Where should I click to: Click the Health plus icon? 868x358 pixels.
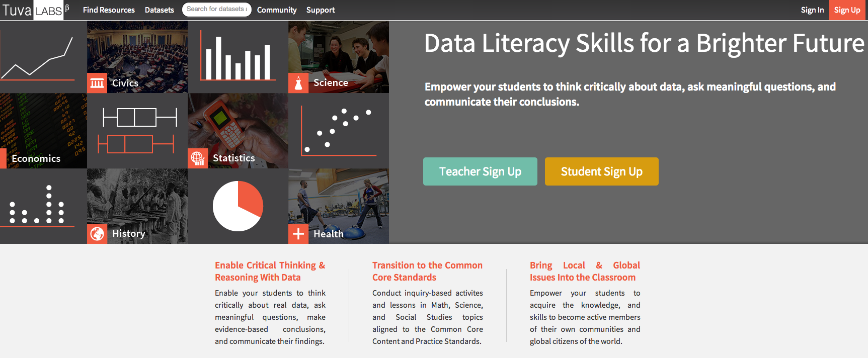298,234
